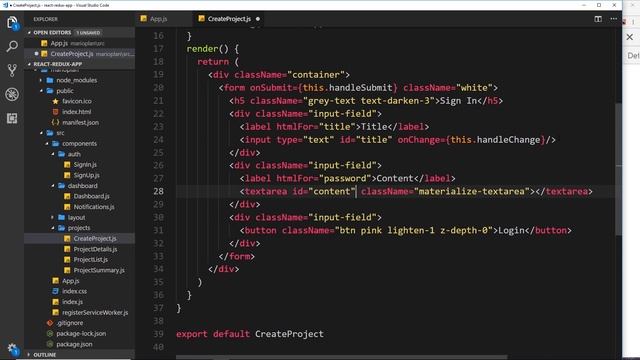The height and width of the screenshot is (360, 640).
Task: Click the horizontal editor scrollbar
Action: pyautogui.click(x=342, y=357)
